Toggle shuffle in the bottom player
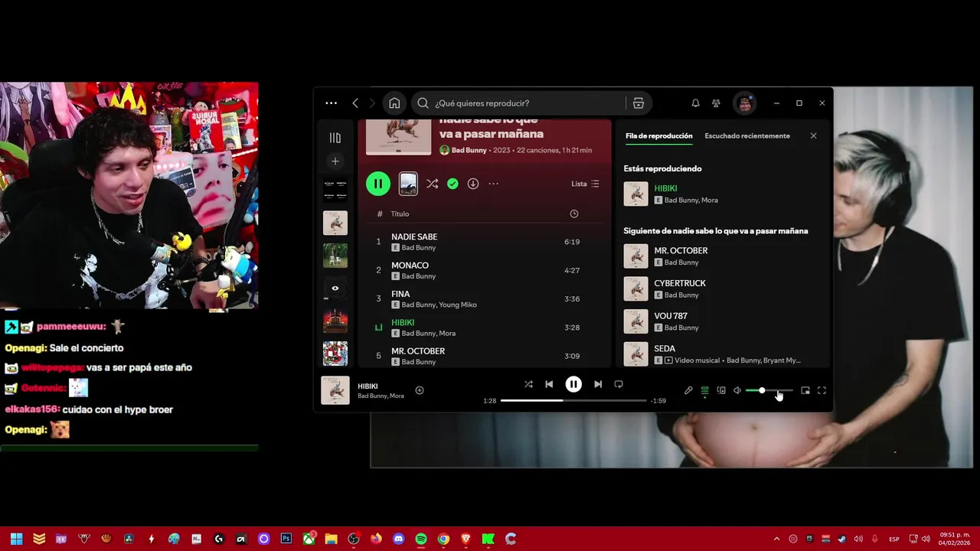Screen dimensions: 980x551 point(528,384)
